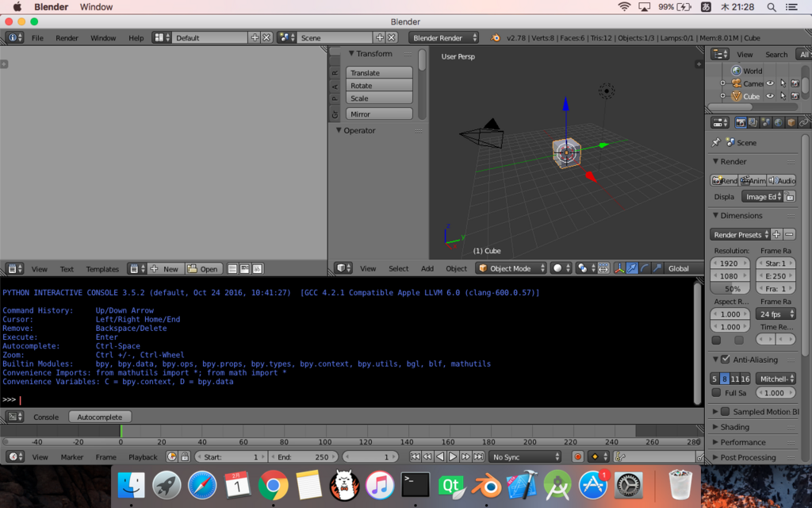This screenshot has width=812, height=508.
Task: Toggle Cube visibility eye in outliner
Action: [x=770, y=96]
